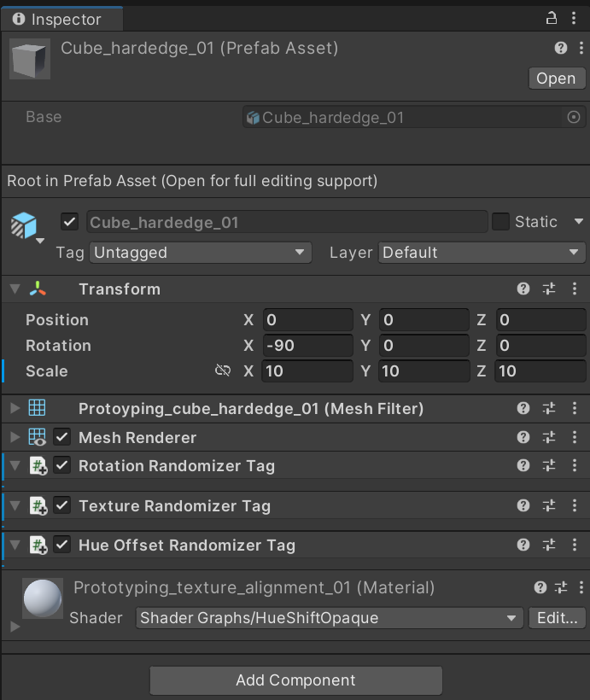The image size is (590, 700).
Task: Toggle the Static checkbox
Action: (x=501, y=222)
